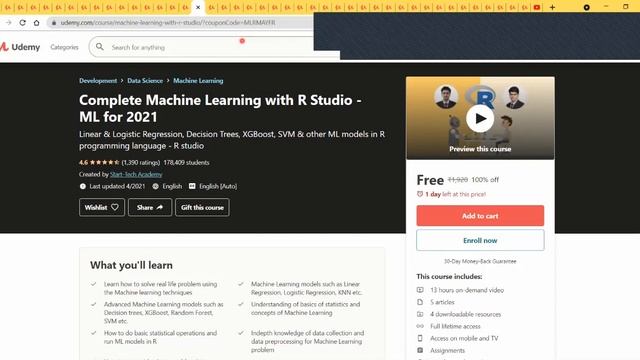
Task: Open the Development breadcrumb
Action: (x=98, y=81)
